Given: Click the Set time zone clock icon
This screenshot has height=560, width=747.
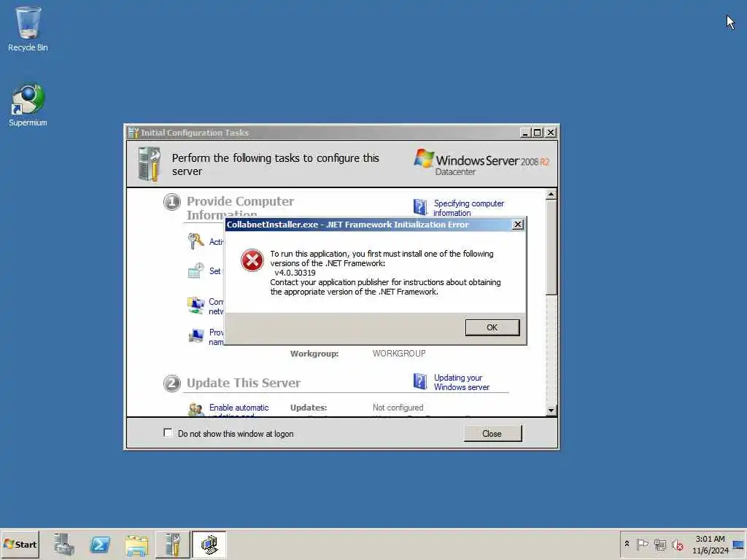Looking at the screenshot, I should pos(196,271).
